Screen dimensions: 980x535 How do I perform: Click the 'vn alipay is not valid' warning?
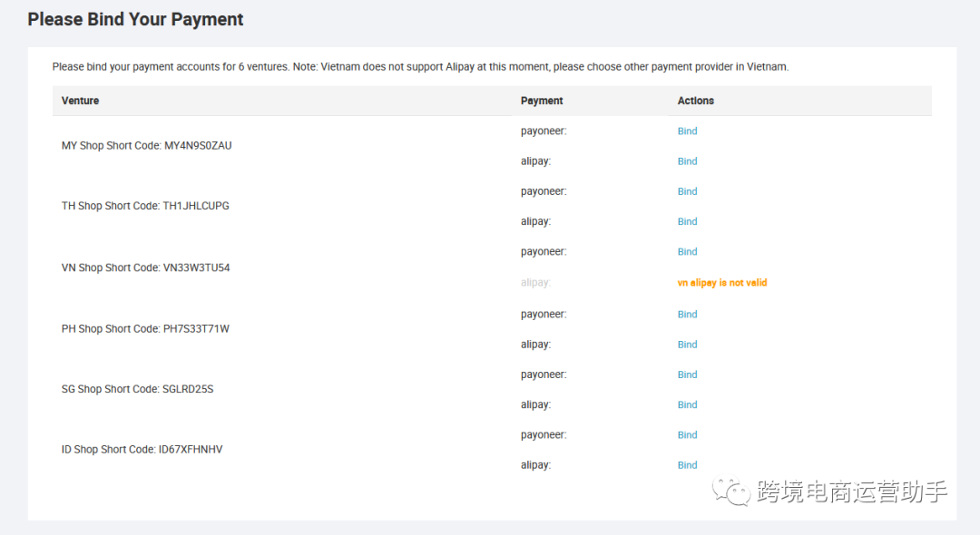722,283
